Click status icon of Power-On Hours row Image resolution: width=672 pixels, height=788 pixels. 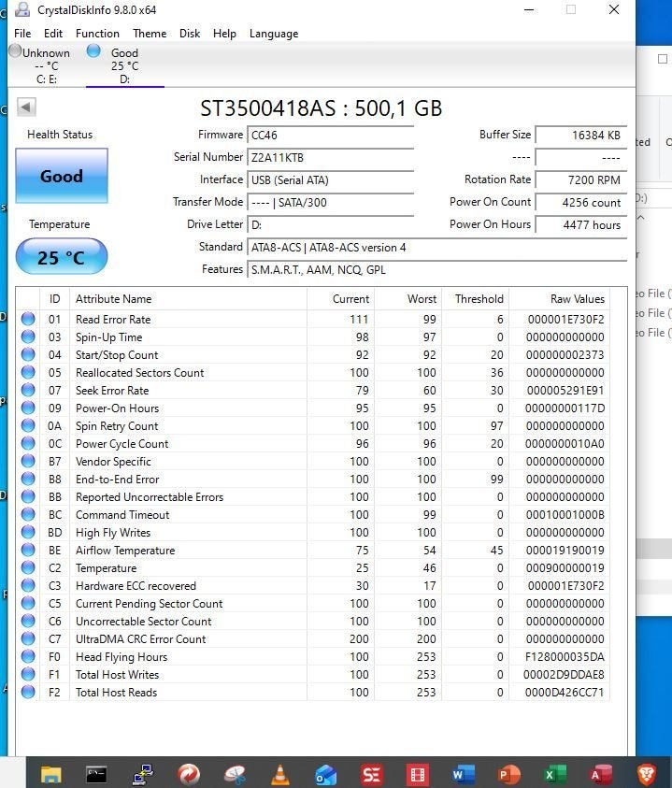tap(28, 408)
